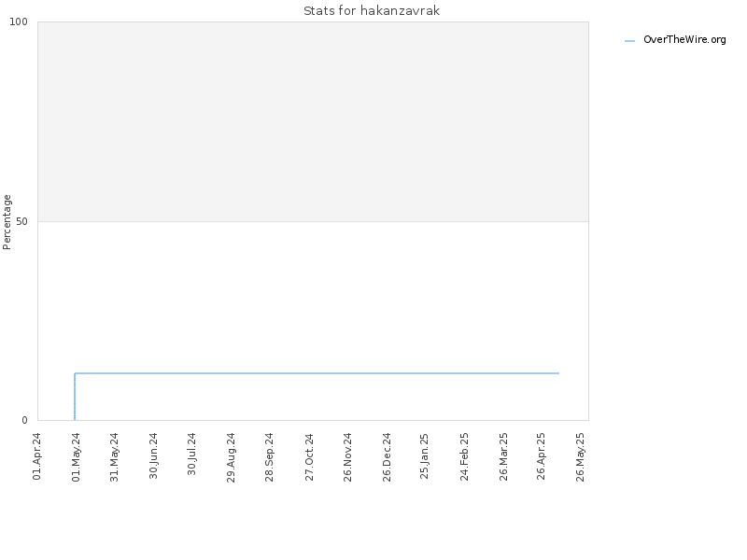This screenshot has width=747, height=560.
Task: Select the 26.May.25 date axis label
Action: pos(580,456)
